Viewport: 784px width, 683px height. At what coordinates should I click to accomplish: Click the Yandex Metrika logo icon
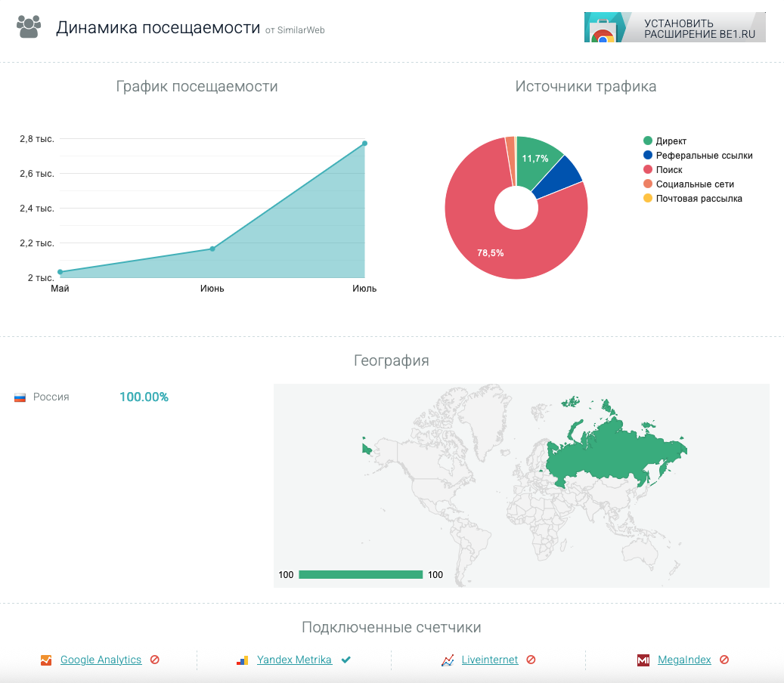click(x=243, y=660)
